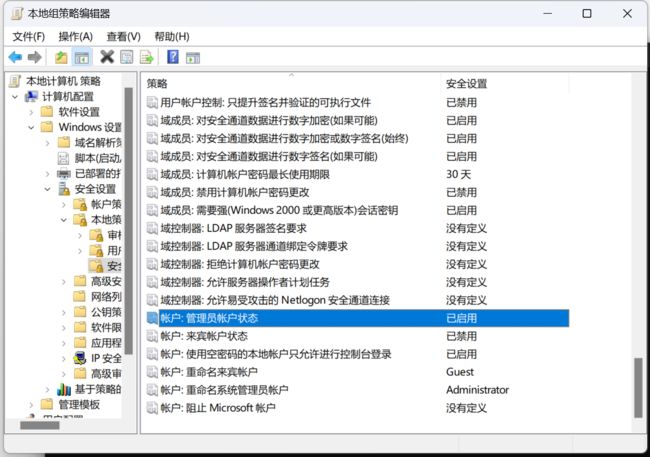Go up one level folder icon

(x=61, y=57)
